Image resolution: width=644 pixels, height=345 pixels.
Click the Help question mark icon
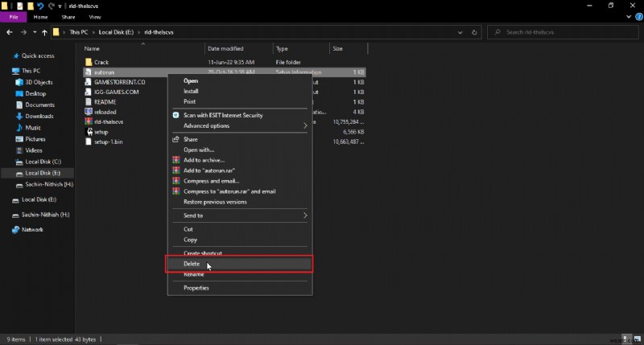[x=639, y=17]
